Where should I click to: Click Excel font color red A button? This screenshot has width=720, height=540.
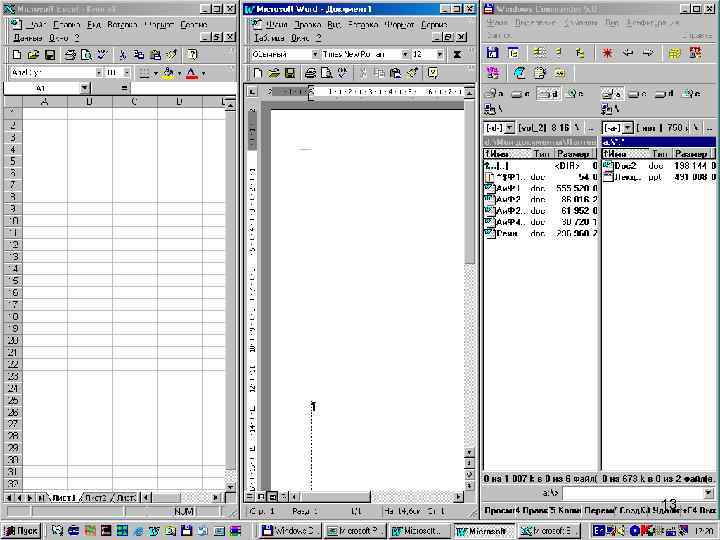coord(192,73)
